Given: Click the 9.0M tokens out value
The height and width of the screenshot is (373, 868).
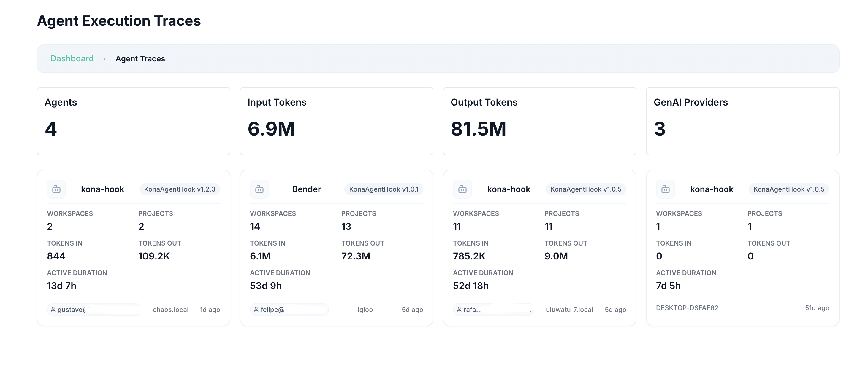Looking at the screenshot, I should click(556, 256).
